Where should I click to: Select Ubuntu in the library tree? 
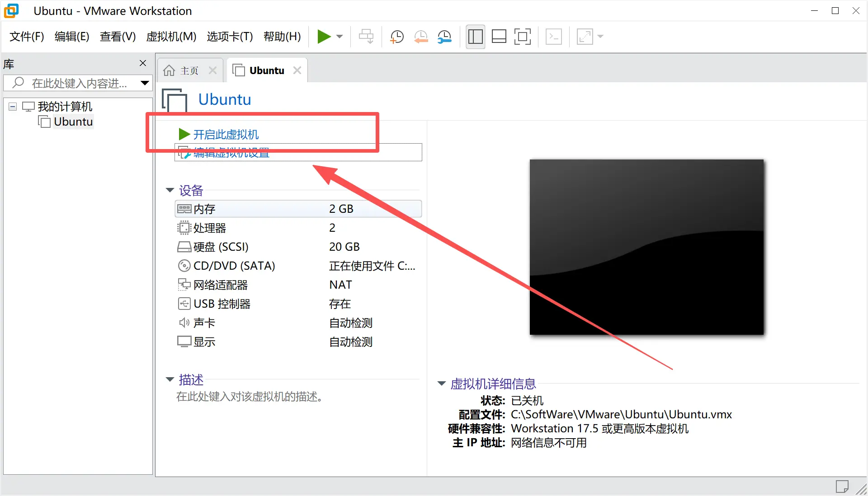point(73,122)
